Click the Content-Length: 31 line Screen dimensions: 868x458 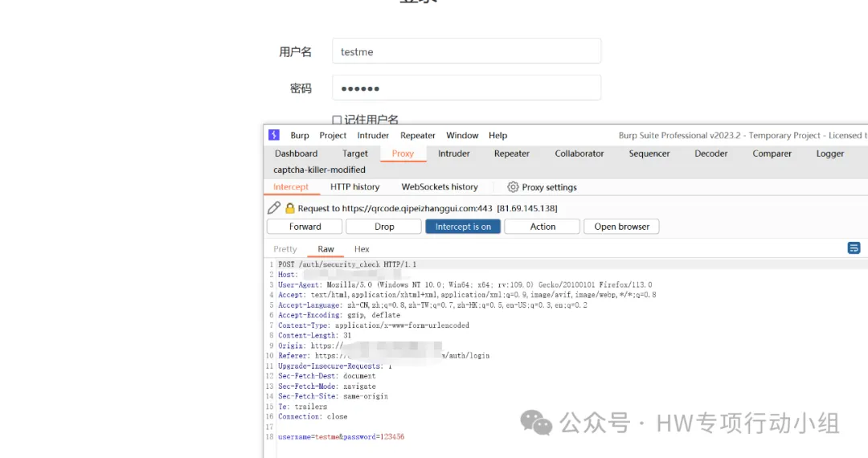point(314,335)
